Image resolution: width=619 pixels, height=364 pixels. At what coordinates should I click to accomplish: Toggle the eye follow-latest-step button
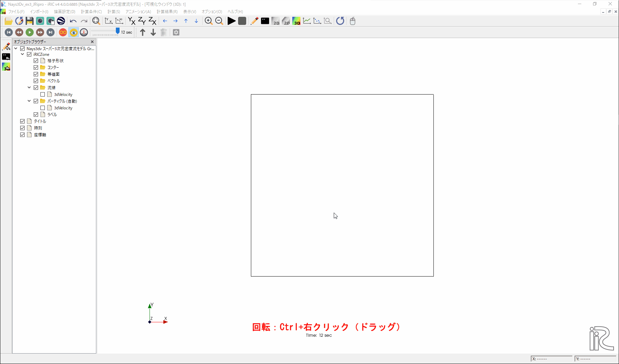[73, 32]
